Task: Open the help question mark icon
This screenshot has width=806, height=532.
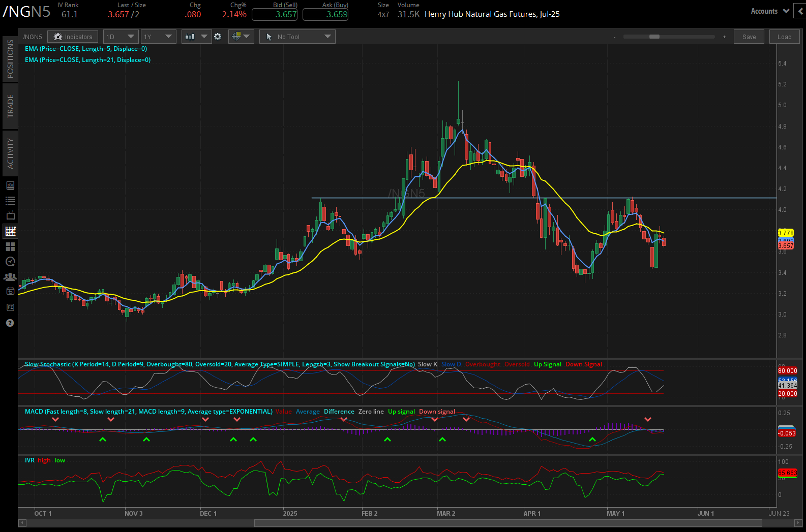Action: (10, 323)
